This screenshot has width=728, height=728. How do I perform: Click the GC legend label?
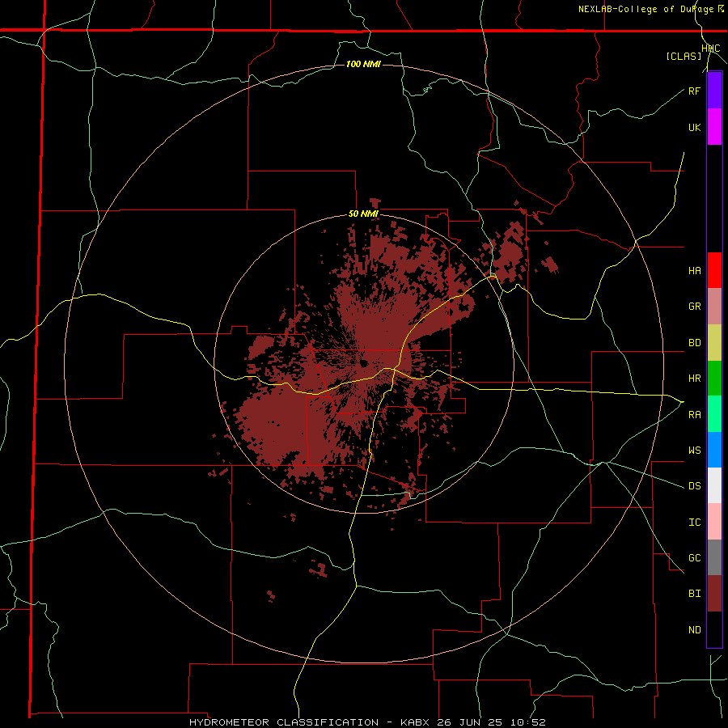point(694,558)
